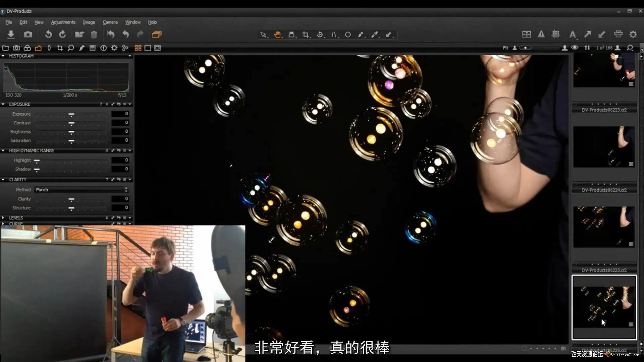Select the Crop cursor tool

pos(306,35)
